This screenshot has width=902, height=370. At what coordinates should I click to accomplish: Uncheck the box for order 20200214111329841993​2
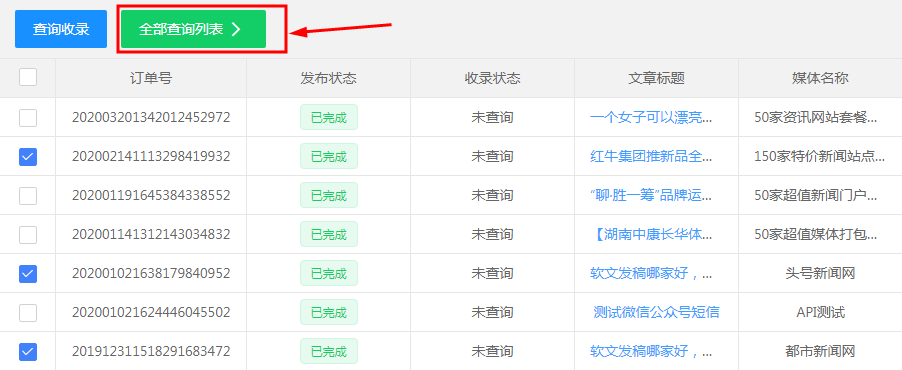pyautogui.click(x=28, y=157)
